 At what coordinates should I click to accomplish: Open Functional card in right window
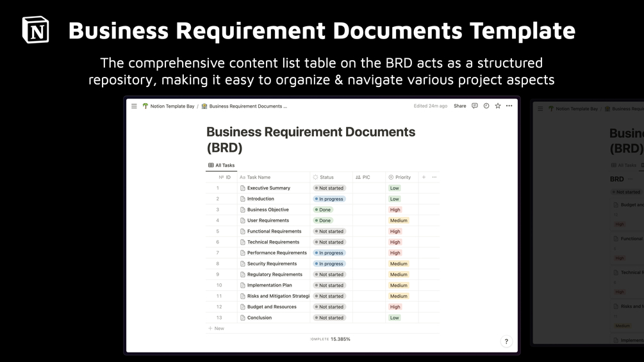click(629, 248)
